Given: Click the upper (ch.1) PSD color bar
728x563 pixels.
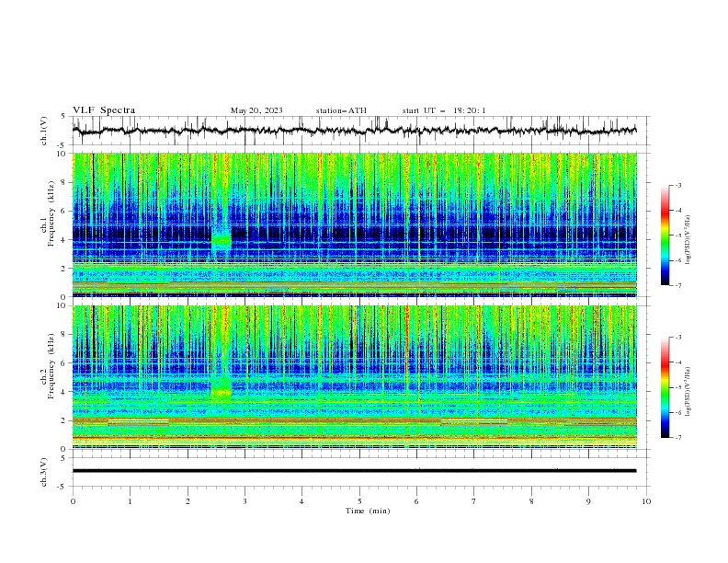Looking at the screenshot, I should coord(665,236).
